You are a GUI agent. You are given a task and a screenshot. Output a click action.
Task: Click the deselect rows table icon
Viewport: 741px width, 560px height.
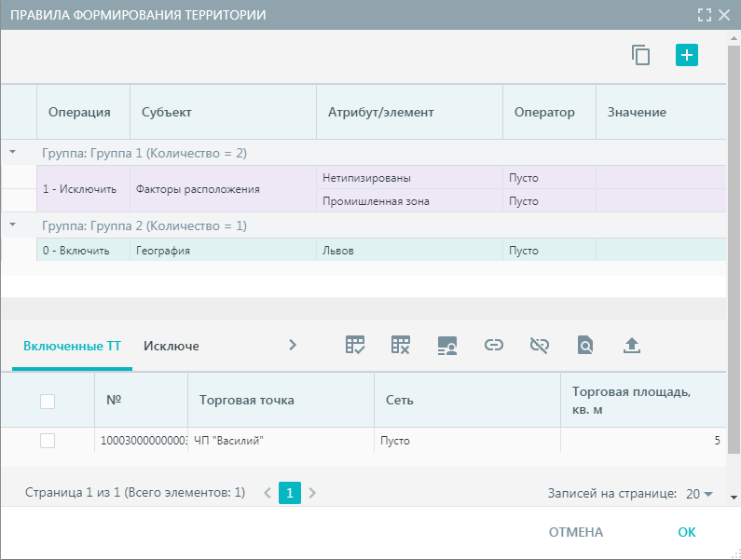[x=401, y=345]
